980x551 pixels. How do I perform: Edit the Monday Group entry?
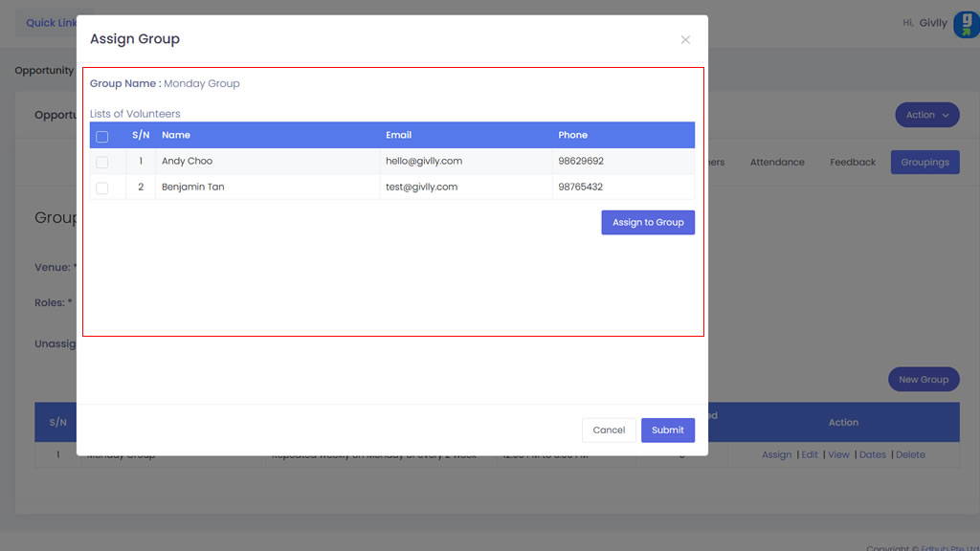(x=810, y=455)
